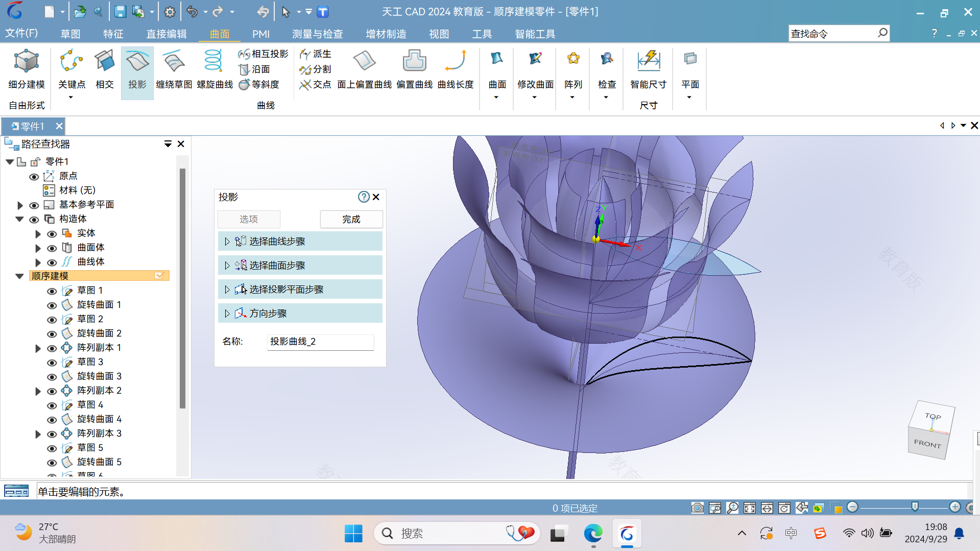Select the 偏置曲线 offset curve tool
The width and height of the screenshot is (980, 551).
414,69
